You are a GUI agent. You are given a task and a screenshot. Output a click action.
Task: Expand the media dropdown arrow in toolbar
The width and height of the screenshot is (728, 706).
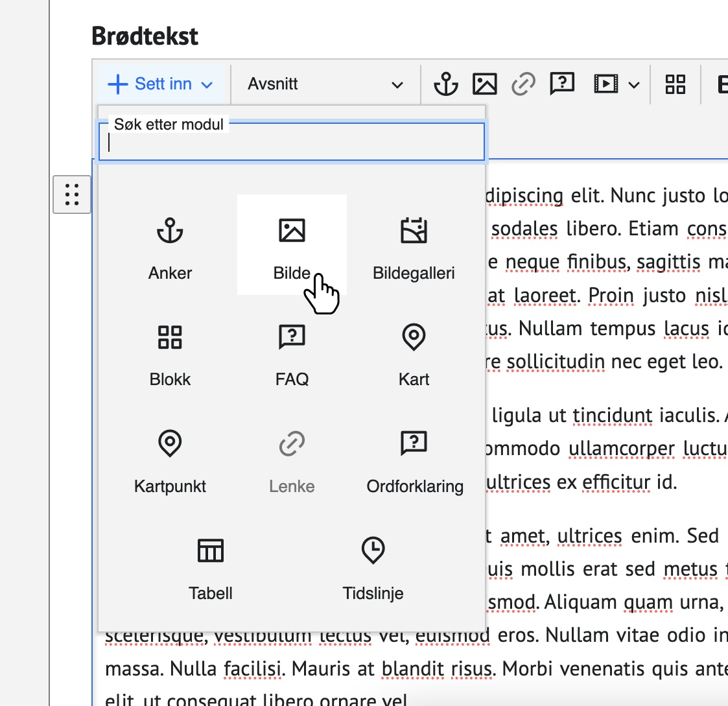(634, 85)
